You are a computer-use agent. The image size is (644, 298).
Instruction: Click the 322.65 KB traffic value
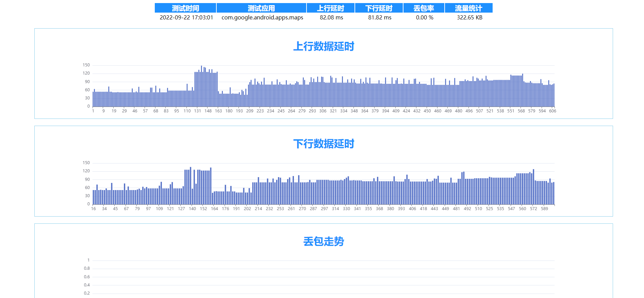click(469, 17)
